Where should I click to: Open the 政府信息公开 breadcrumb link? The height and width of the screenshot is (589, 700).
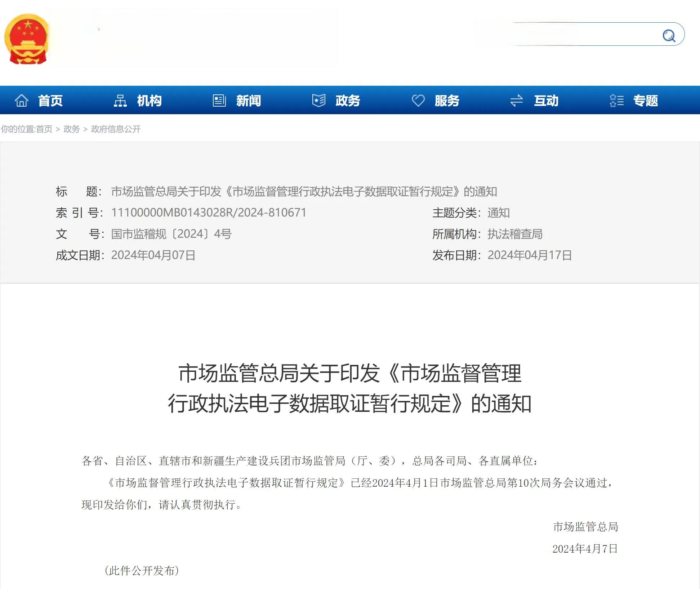click(x=116, y=129)
